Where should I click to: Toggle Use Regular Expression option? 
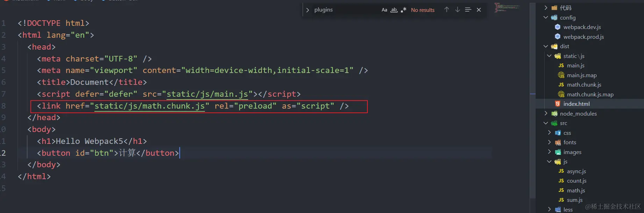pos(403,10)
